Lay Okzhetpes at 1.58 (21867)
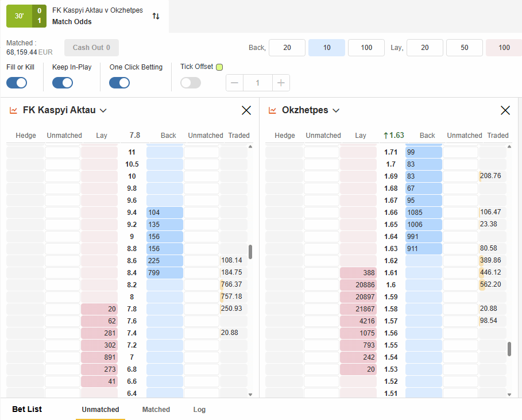The image size is (522, 420). (x=358, y=309)
